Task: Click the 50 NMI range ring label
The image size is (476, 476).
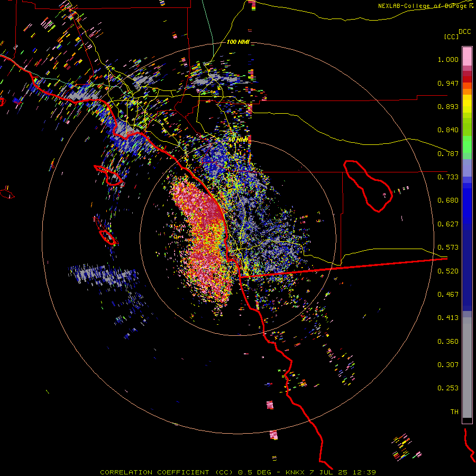Action: point(239,140)
